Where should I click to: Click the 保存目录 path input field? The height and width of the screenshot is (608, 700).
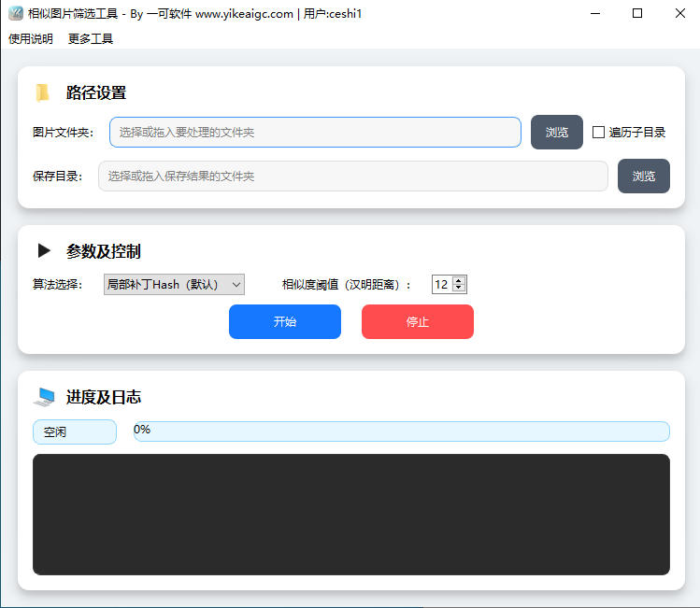click(353, 177)
